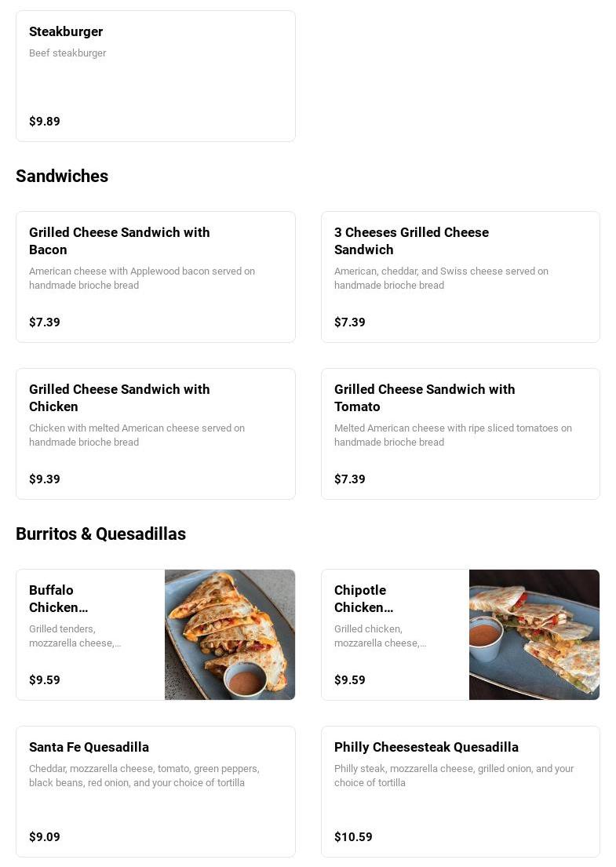
Task: Open the Steakburger menu item
Action: [x=66, y=32]
